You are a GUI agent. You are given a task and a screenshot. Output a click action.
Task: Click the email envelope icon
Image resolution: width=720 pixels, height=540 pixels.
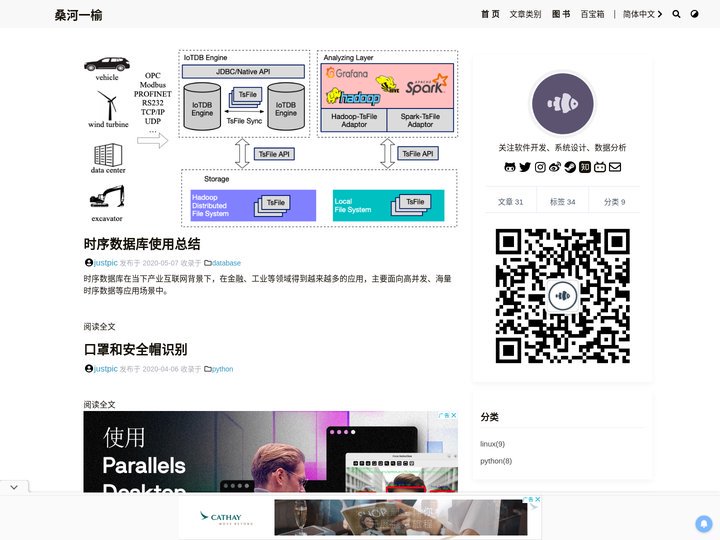tap(615, 167)
